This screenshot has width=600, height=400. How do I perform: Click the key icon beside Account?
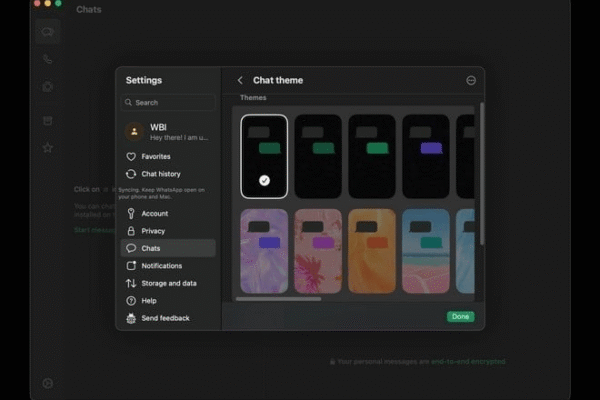[x=131, y=214]
